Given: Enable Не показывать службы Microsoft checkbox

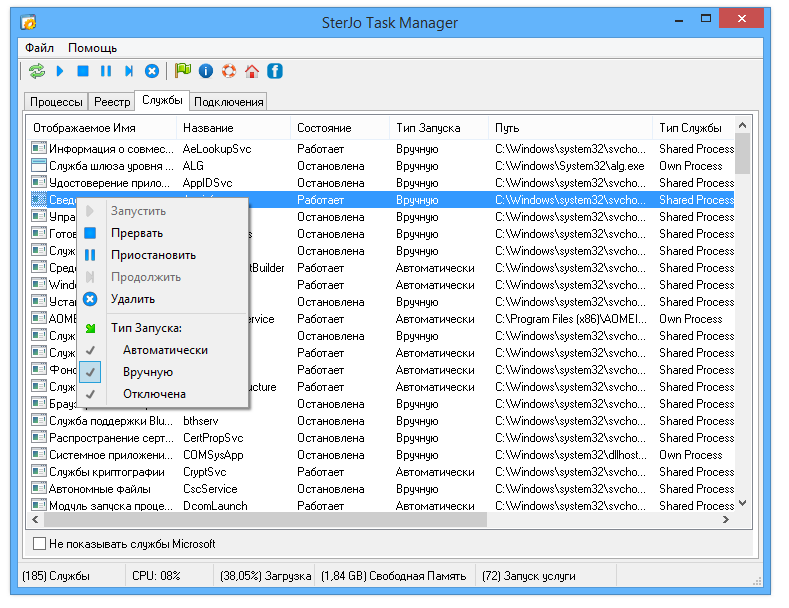Looking at the screenshot, I should 39,544.
